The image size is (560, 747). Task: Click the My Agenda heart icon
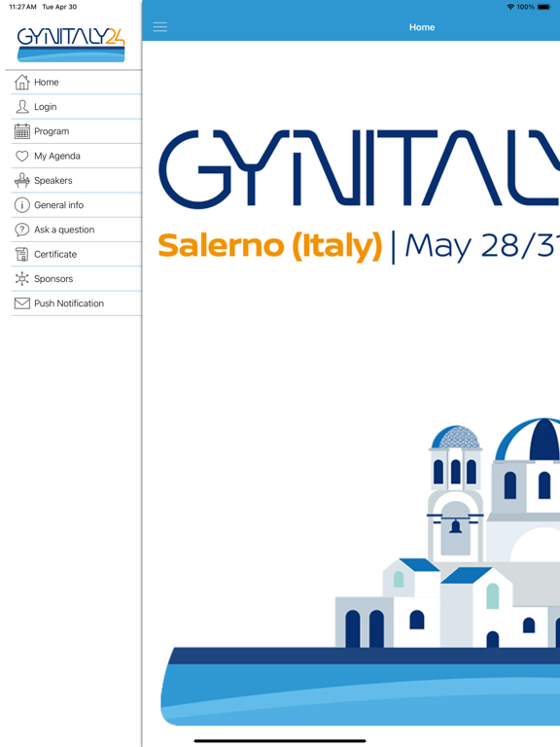pos(22,156)
